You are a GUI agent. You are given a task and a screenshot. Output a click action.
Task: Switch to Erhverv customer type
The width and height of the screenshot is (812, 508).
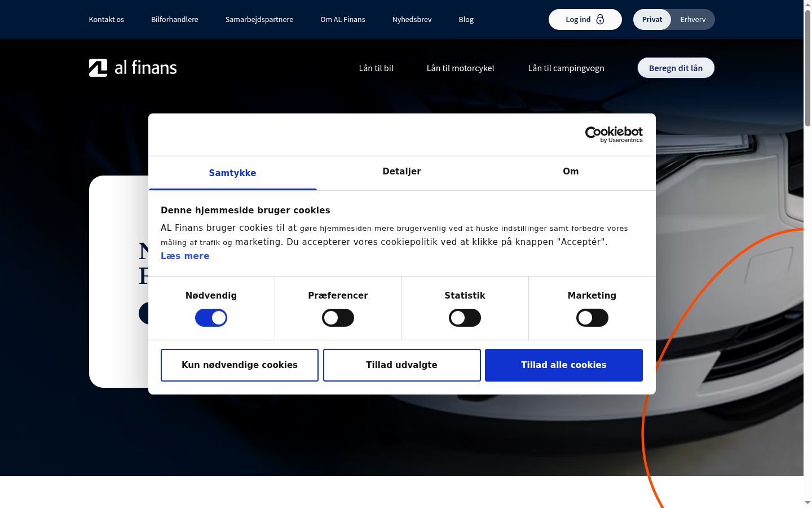[692, 19]
